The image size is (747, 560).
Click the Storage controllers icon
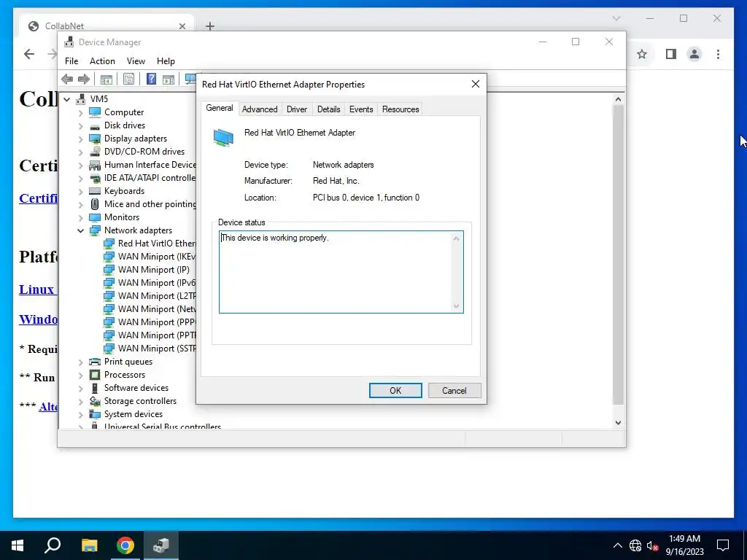pyautogui.click(x=96, y=401)
